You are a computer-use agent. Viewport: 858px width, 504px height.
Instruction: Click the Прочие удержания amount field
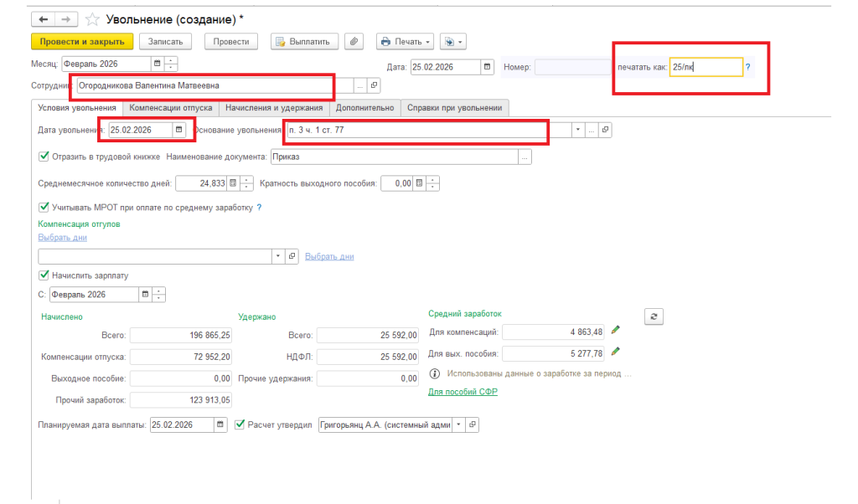coord(368,378)
